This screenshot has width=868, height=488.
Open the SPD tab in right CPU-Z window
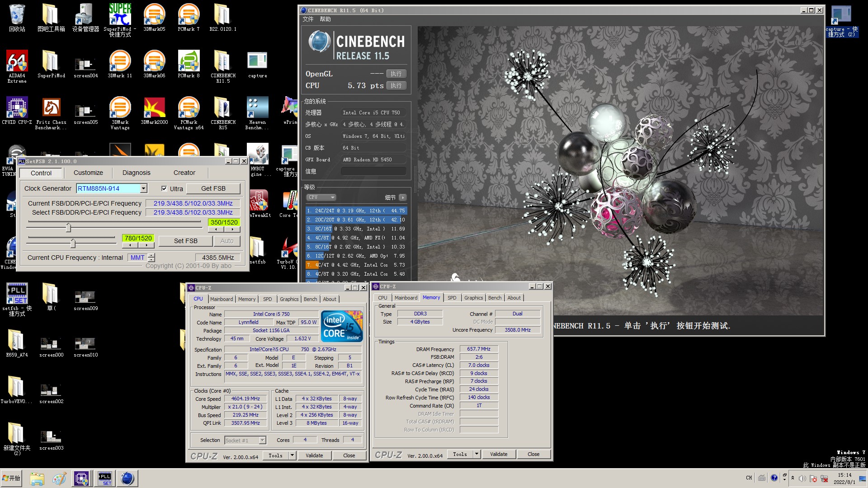click(x=452, y=298)
